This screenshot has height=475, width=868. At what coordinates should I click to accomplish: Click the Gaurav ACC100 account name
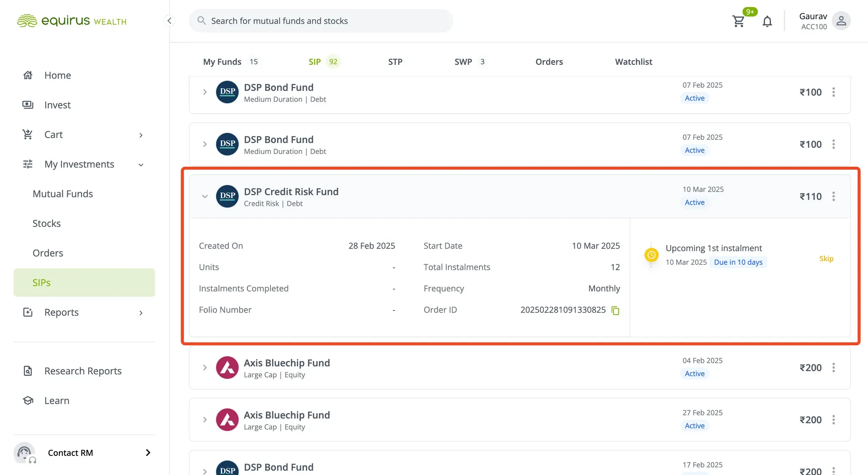813,21
